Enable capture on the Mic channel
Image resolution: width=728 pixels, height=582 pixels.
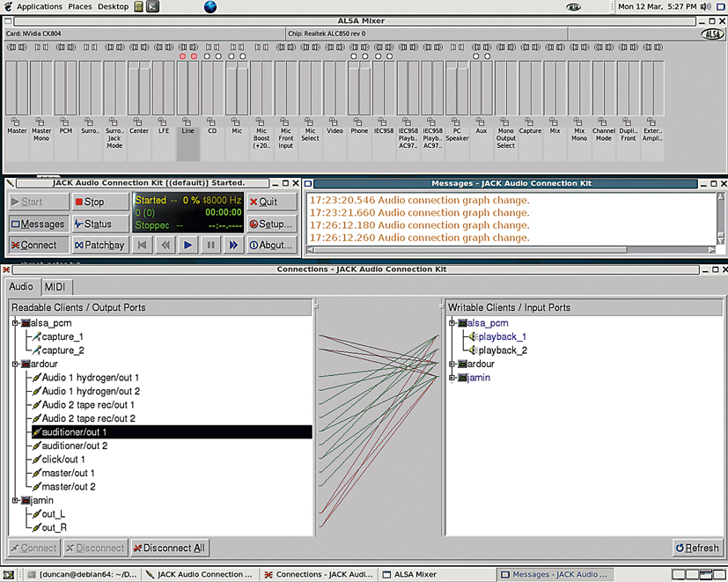coord(232,55)
